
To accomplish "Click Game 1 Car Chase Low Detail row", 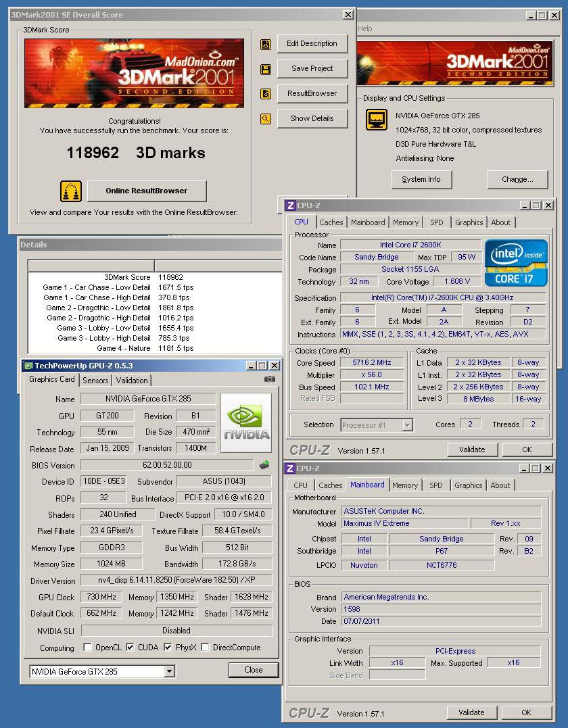I will pyautogui.click(x=155, y=287).
